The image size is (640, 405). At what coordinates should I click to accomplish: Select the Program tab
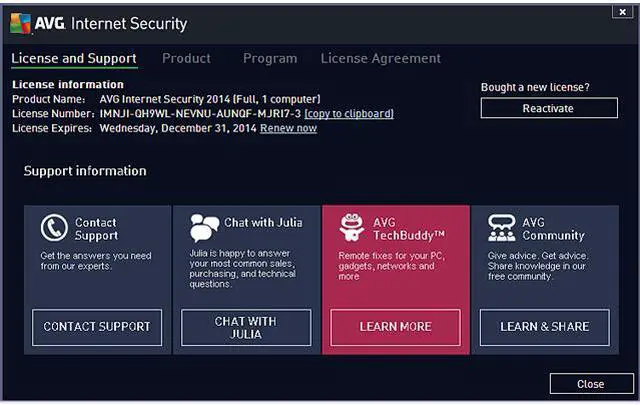[270, 58]
